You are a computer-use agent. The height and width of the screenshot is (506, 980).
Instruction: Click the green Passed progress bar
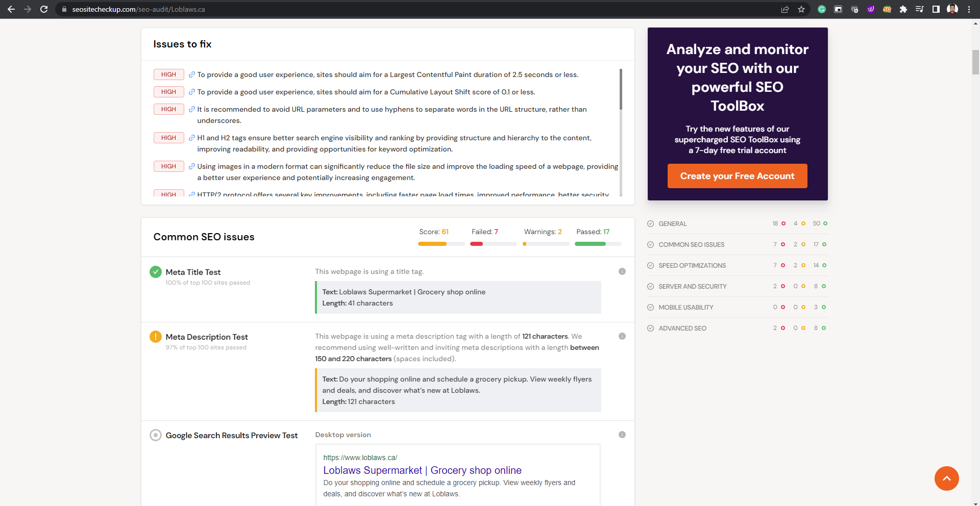click(598, 244)
